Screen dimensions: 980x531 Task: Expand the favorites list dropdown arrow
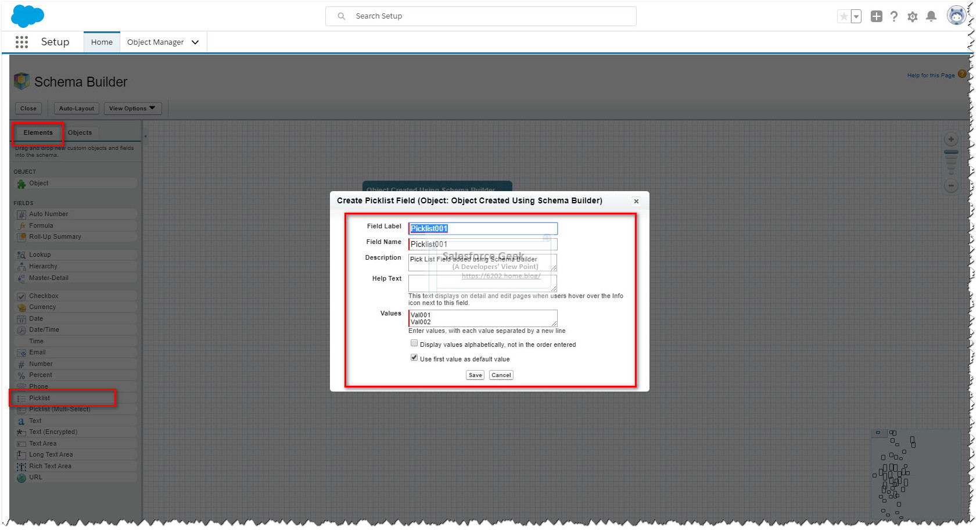856,17
